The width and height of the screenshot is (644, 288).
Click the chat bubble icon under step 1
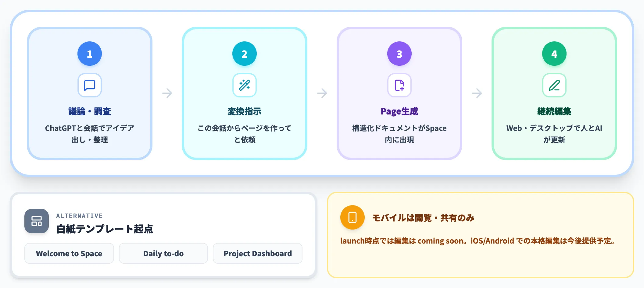click(x=90, y=85)
